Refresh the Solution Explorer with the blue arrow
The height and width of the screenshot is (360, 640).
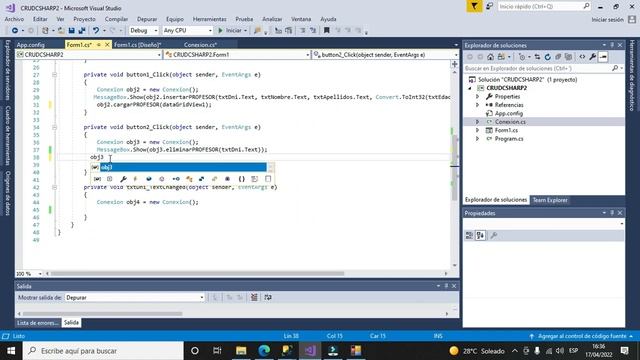click(548, 57)
